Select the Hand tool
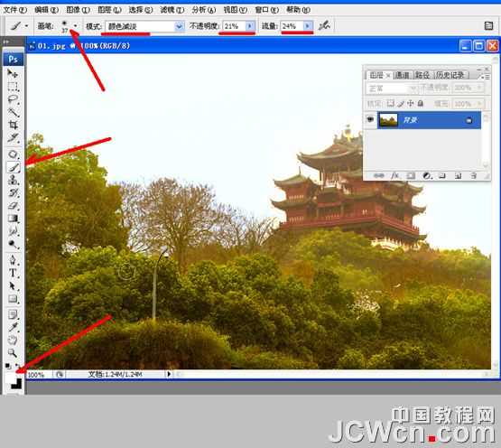The height and width of the screenshot is (448, 501). [13, 340]
